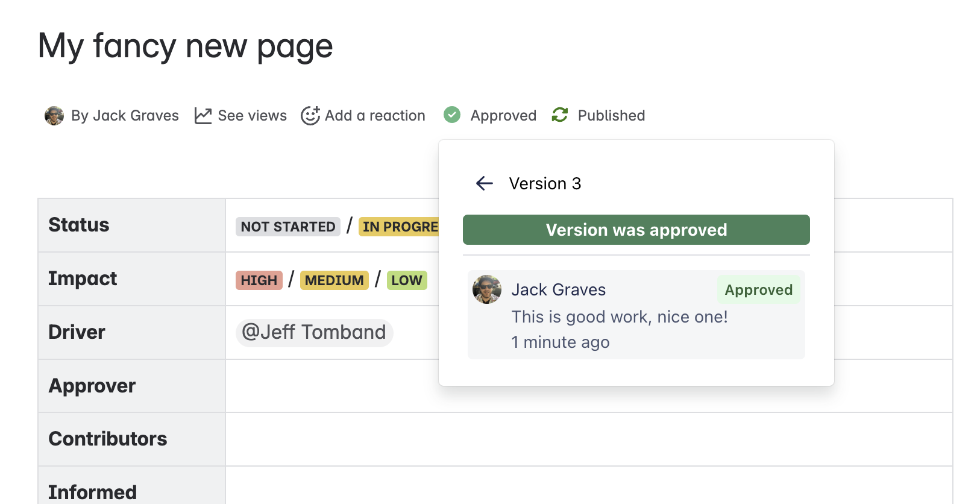Click the 1 minute ago timestamp

click(x=560, y=342)
